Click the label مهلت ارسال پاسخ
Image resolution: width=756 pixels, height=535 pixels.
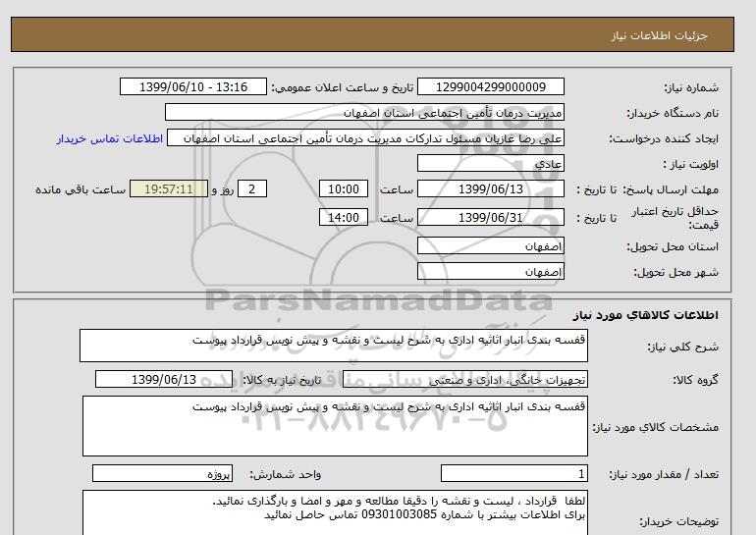point(672,189)
